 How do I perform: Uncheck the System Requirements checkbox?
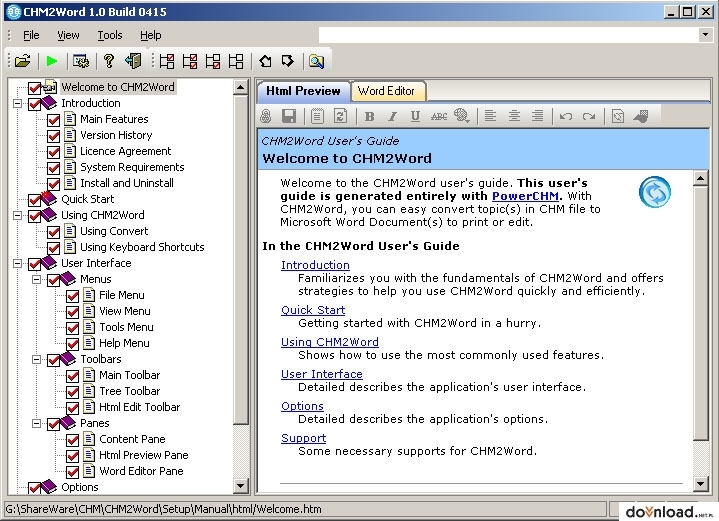[x=54, y=168]
